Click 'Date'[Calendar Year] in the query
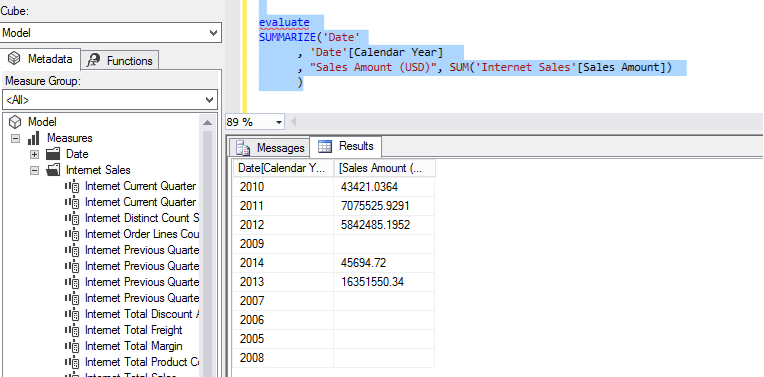This screenshot has width=764, height=377. click(x=376, y=53)
